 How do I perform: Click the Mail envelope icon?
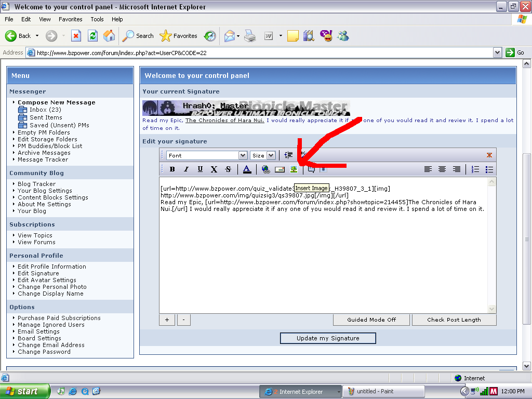pyautogui.click(x=230, y=36)
